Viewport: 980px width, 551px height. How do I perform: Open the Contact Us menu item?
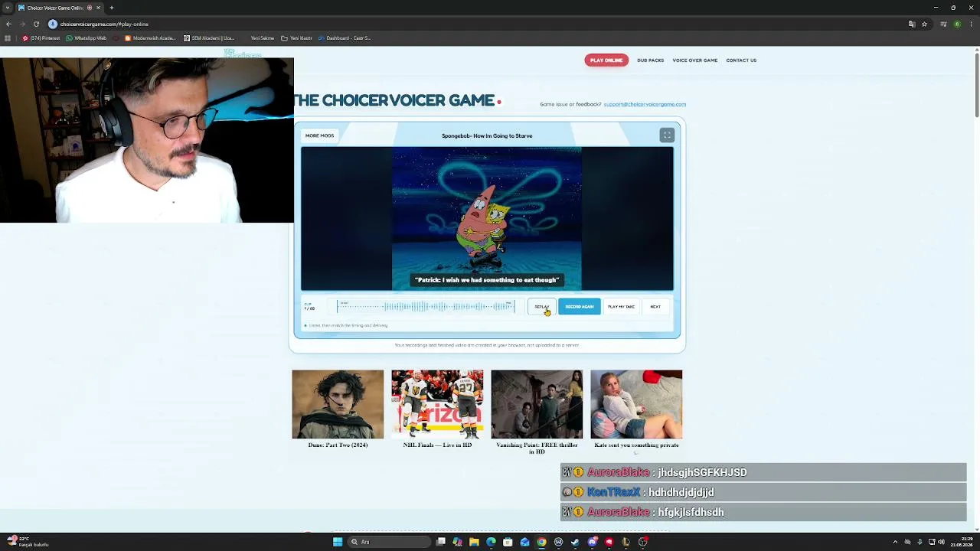[x=741, y=60]
